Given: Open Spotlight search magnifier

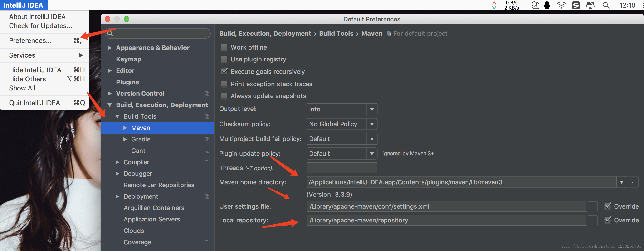Looking at the screenshot, I should (x=606, y=5).
